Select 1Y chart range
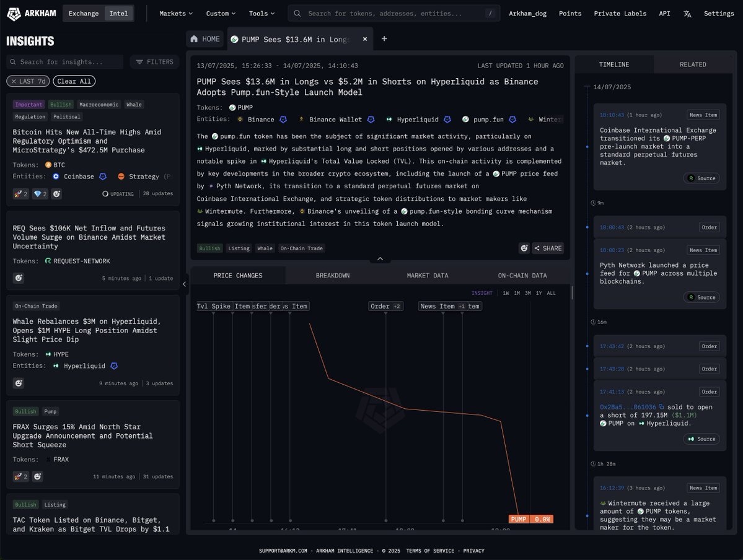This screenshot has width=743, height=560. tap(539, 293)
